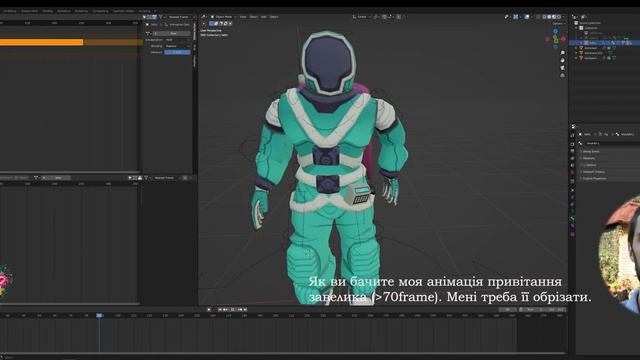
Task: Open the Scene properties tab
Action: click(572, 165)
